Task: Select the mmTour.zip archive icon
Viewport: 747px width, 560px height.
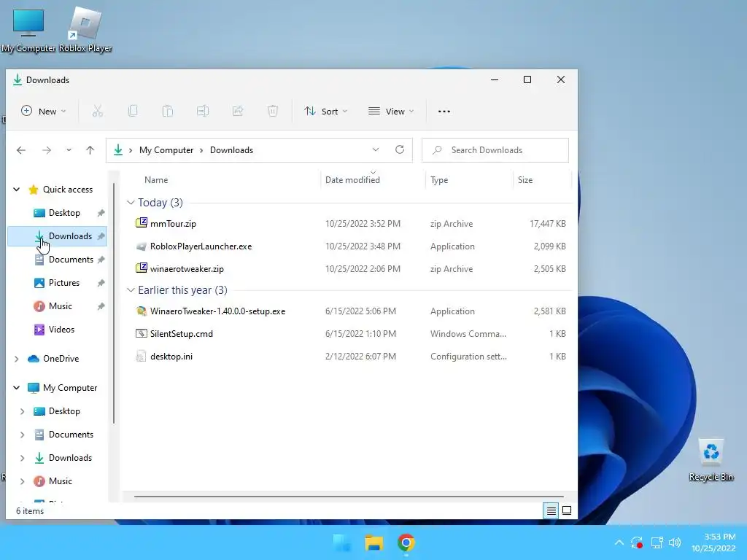Action: (141, 223)
